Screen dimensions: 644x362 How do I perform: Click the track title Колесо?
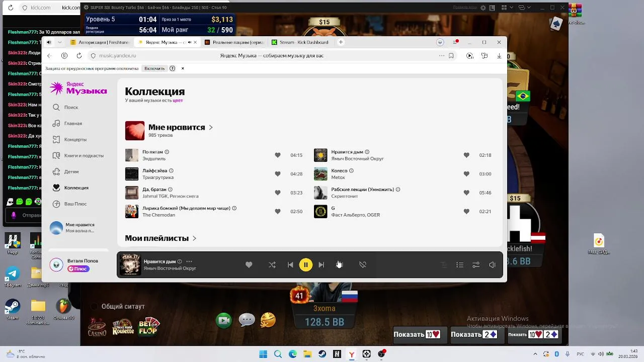339,170
